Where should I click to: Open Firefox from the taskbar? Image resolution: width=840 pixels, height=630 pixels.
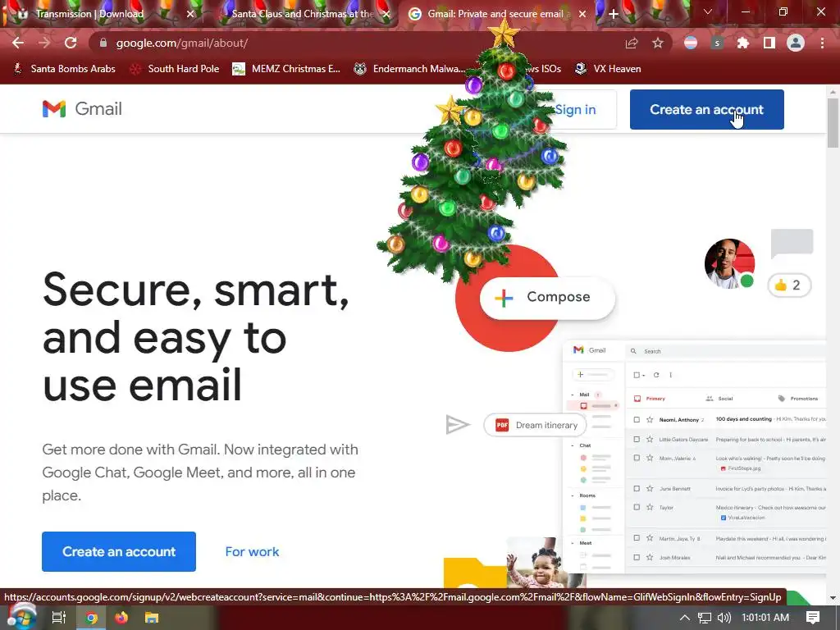(x=121, y=618)
